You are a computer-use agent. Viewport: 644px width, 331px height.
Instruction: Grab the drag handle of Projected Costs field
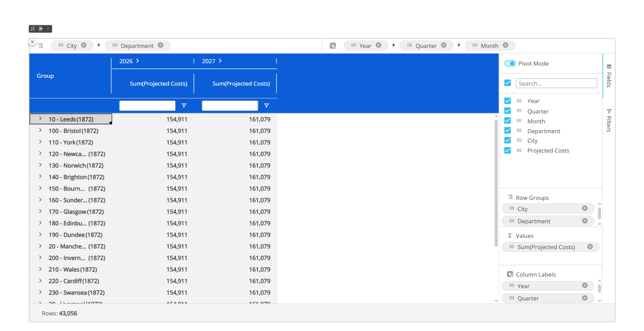[519, 150]
